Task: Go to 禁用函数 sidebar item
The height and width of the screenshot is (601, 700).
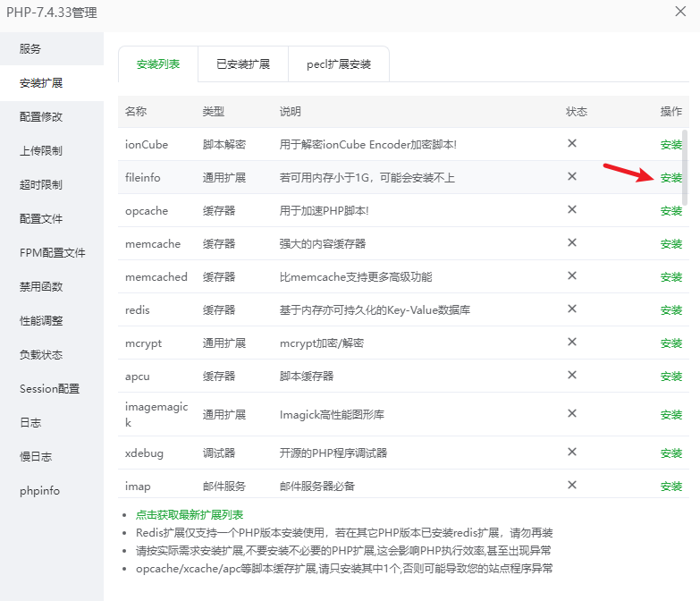Action: [x=41, y=286]
